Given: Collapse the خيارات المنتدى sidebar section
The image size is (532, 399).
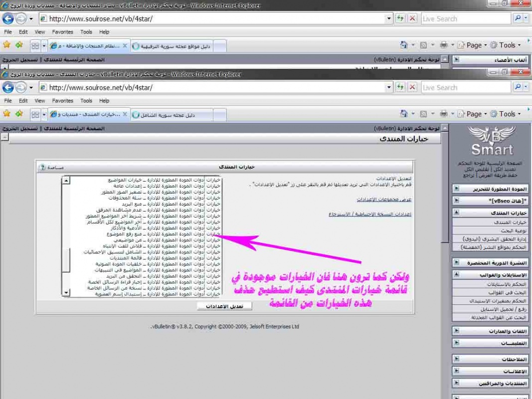Looking at the screenshot, I should (x=456, y=212).
